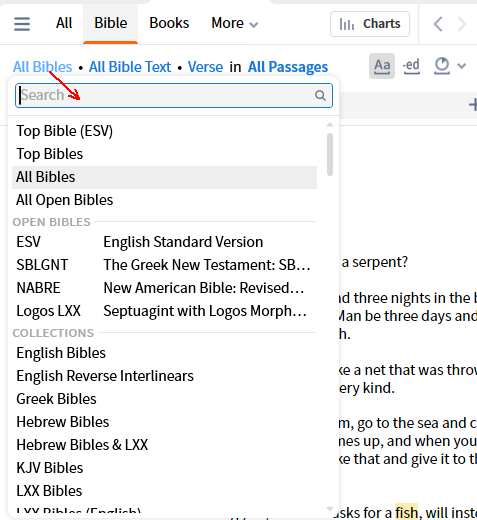Select Top Bible (ESV) from the list

[x=164, y=131]
